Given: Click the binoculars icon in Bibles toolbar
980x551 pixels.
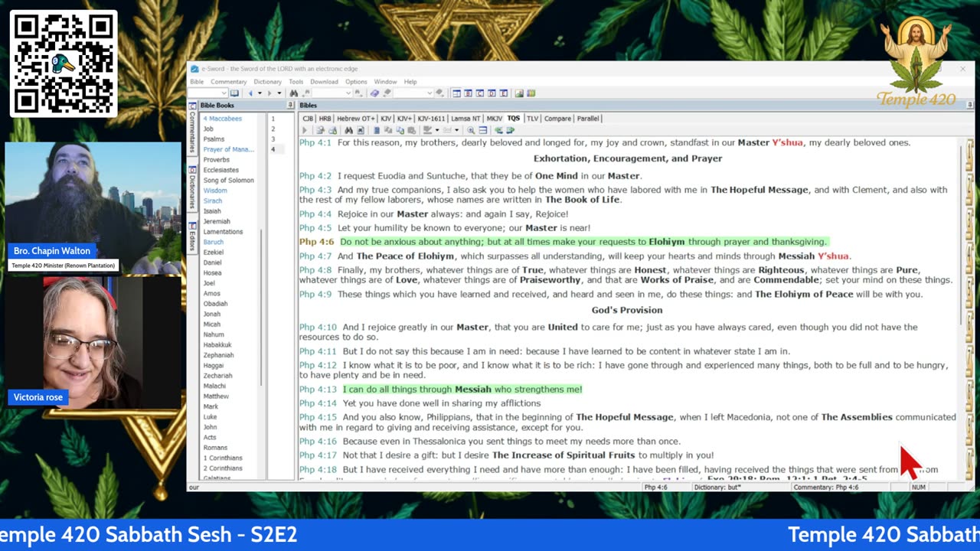Looking at the screenshot, I should pos(348,130).
